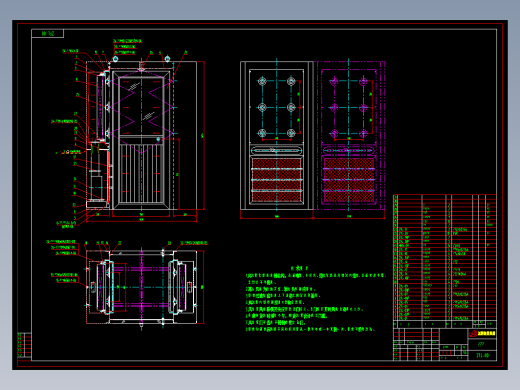Select the red hatched grille in magenta dashed panel
The image size is (520, 390).
pyautogui.click(x=349, y=180)
